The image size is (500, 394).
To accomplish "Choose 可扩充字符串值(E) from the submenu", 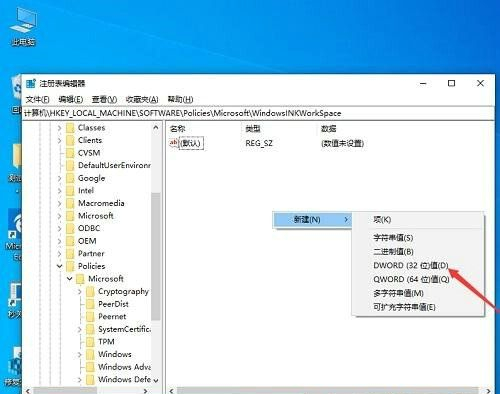I will [404, 307].
